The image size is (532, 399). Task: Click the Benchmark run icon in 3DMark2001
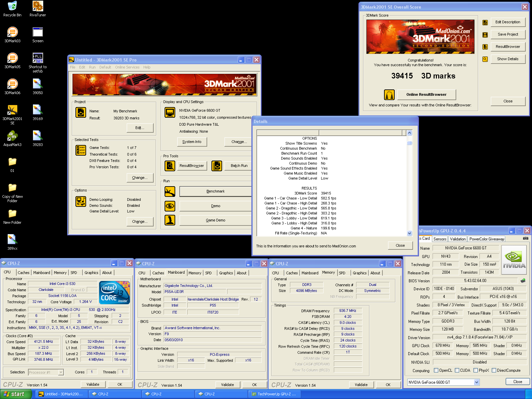pos(170,192)
